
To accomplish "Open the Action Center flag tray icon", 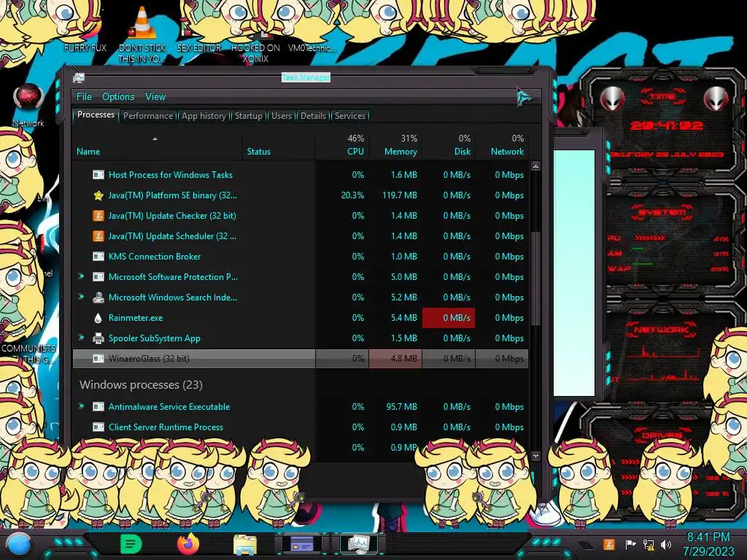I will click(x=630, y=544).
